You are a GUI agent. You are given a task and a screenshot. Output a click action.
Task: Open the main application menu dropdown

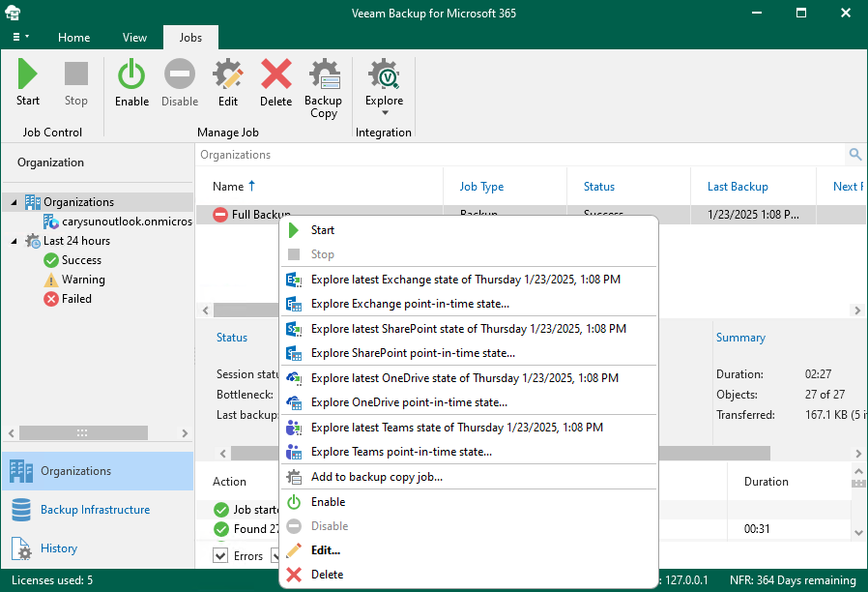click(20, 37)
